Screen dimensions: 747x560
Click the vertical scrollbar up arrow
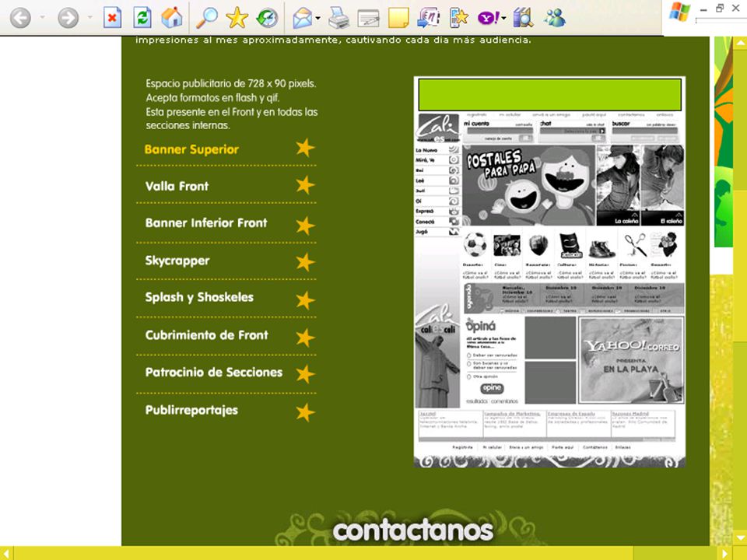[740, 43]
